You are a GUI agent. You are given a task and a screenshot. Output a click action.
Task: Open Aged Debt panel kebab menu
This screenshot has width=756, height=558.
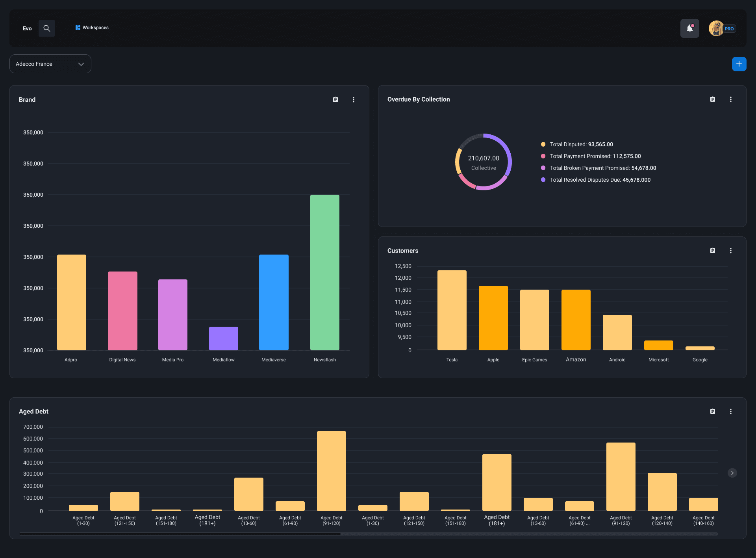731,411
